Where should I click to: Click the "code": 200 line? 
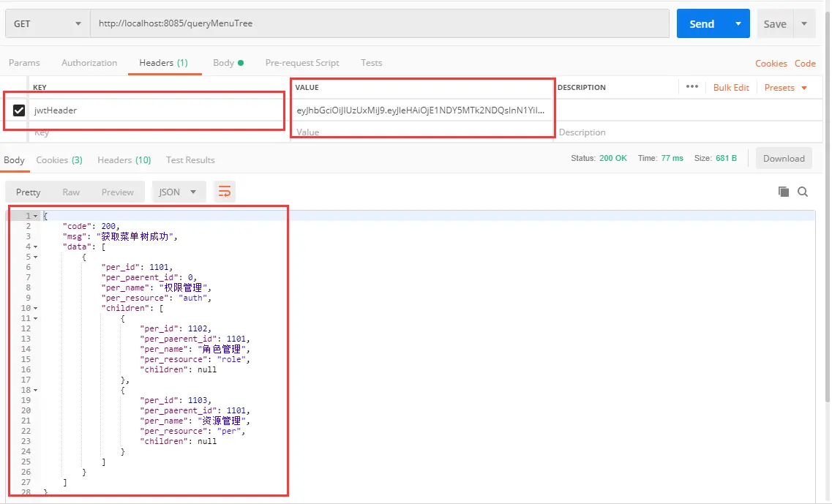(x=91, y=226)
